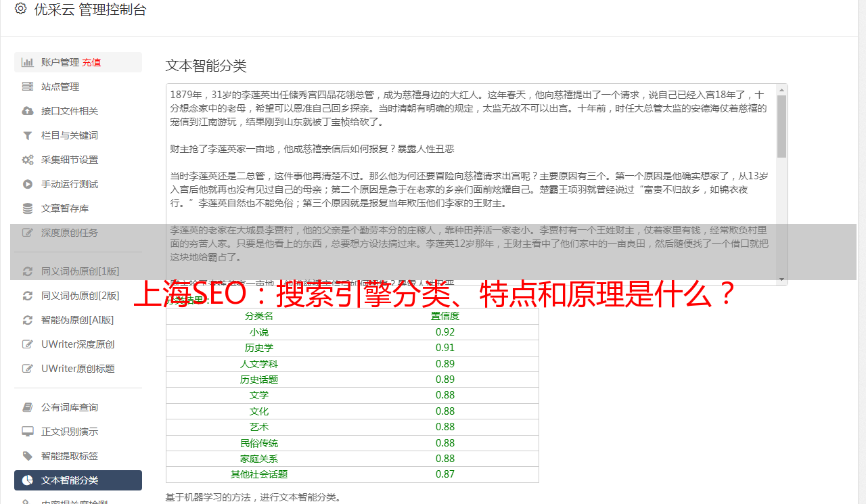Click the 0.92 confidence value
This screenshot has height=504, width=866.
[x=445, y=332]
